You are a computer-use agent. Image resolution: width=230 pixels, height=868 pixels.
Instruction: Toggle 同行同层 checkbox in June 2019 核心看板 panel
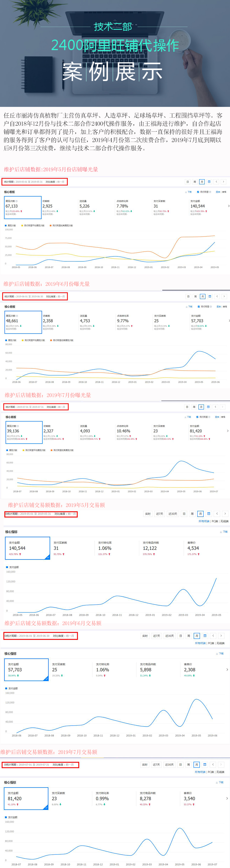click(x=198, y=307)
